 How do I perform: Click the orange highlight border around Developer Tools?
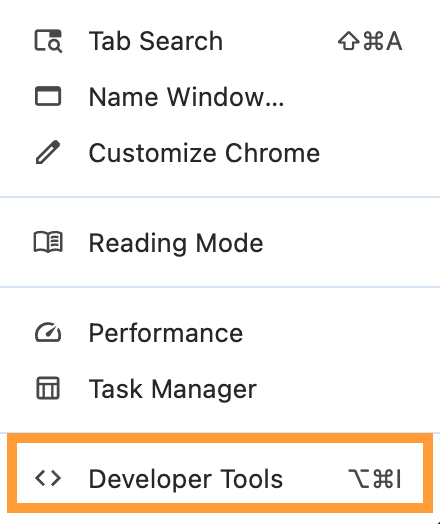point(220,438)
